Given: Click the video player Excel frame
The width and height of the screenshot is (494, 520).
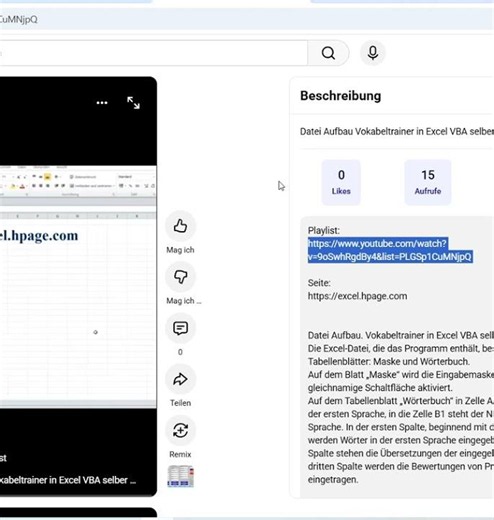Looking at the screenshot, I should click(x=78, y=287).
